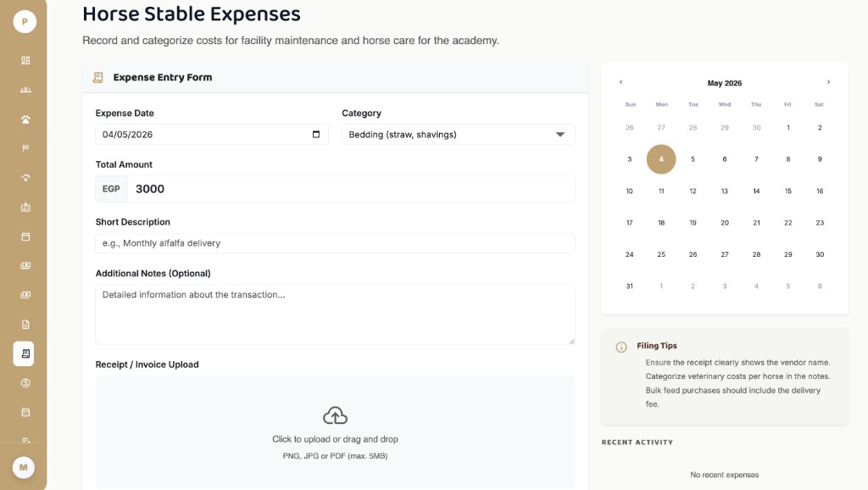Focus the Expense Date field

[212, 135]
